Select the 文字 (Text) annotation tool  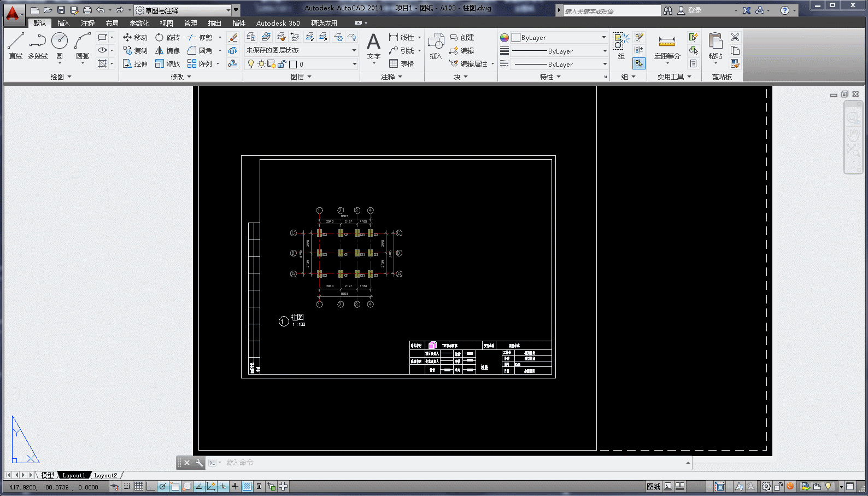374,47
